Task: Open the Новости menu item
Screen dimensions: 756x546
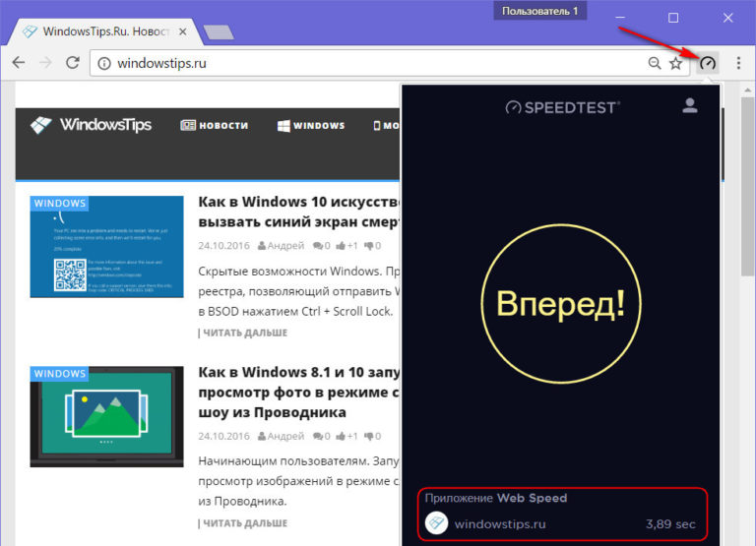Action: point(214,126)
